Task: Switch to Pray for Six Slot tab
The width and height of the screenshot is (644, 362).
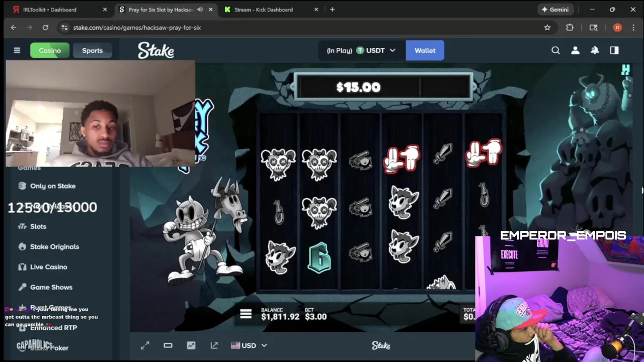Action: point(160,10)
